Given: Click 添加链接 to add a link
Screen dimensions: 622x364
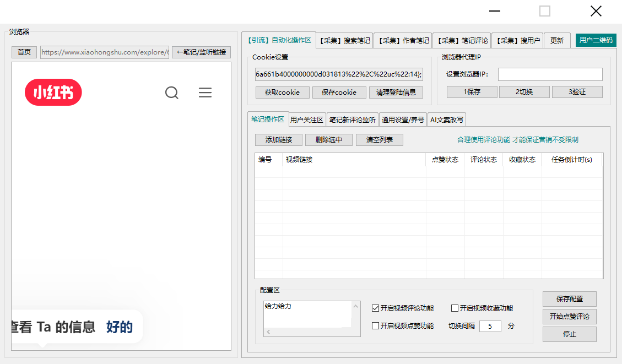Looking at the screenshot, I should click(x=278, y=140).
